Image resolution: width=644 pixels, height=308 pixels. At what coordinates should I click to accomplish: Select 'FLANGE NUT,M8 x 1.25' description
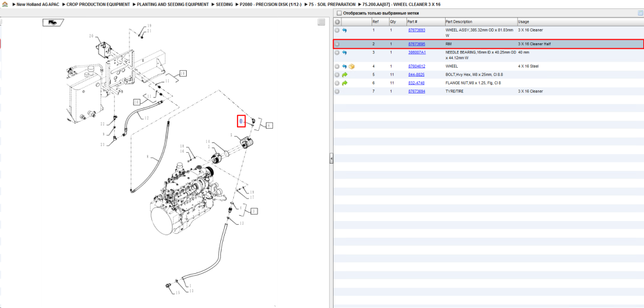(x=473, y=83)
